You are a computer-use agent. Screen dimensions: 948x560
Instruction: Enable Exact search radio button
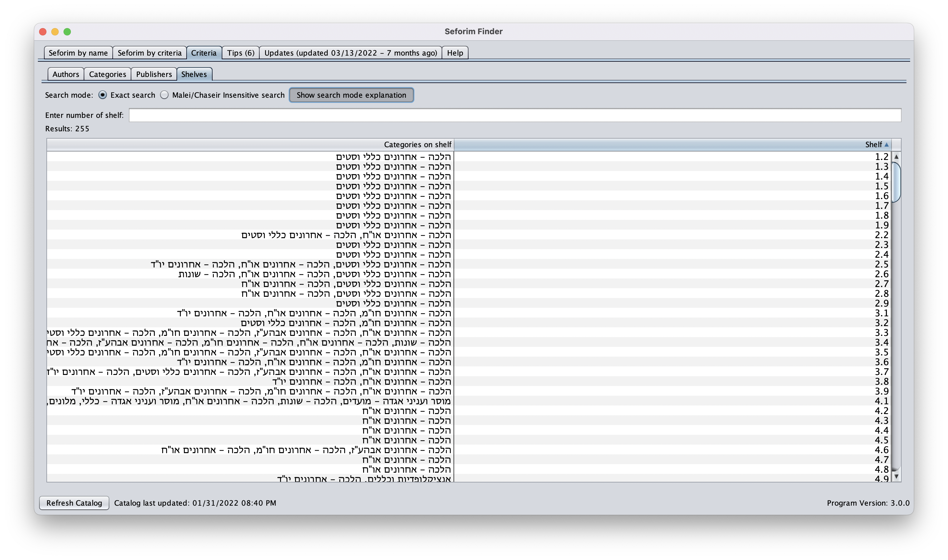(x=103, y=95)
